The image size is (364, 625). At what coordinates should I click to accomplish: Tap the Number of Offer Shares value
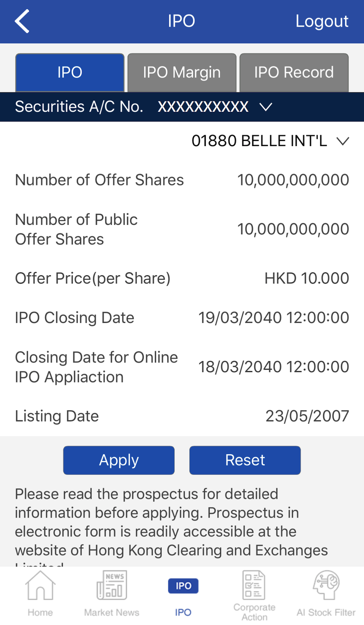click(293, 180)
